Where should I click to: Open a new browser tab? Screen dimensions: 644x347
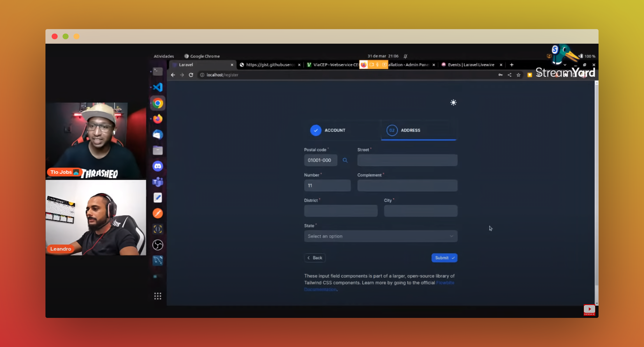click(x=512, y=65)
